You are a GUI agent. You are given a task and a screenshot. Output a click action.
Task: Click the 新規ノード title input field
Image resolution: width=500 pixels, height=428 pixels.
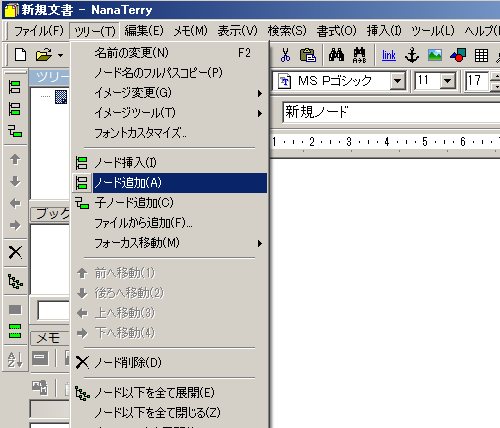pyautogui.click(x=391, y=112)
